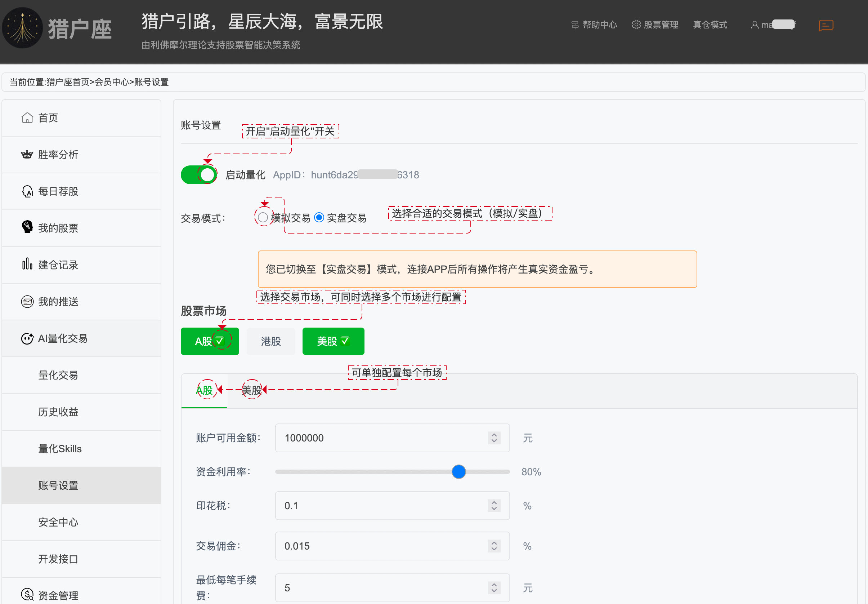Click the user profile icon

coord(755,25)
